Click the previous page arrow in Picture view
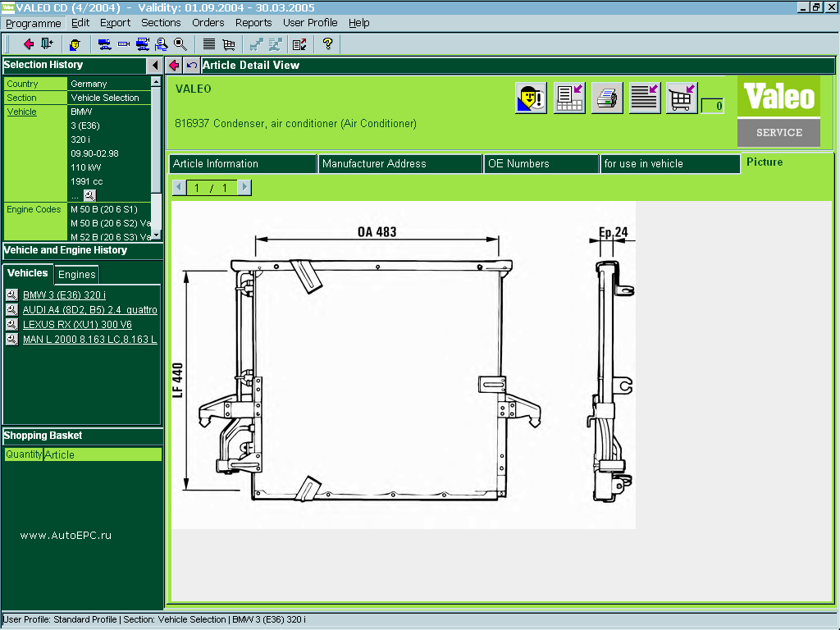 tap(178, 187)
